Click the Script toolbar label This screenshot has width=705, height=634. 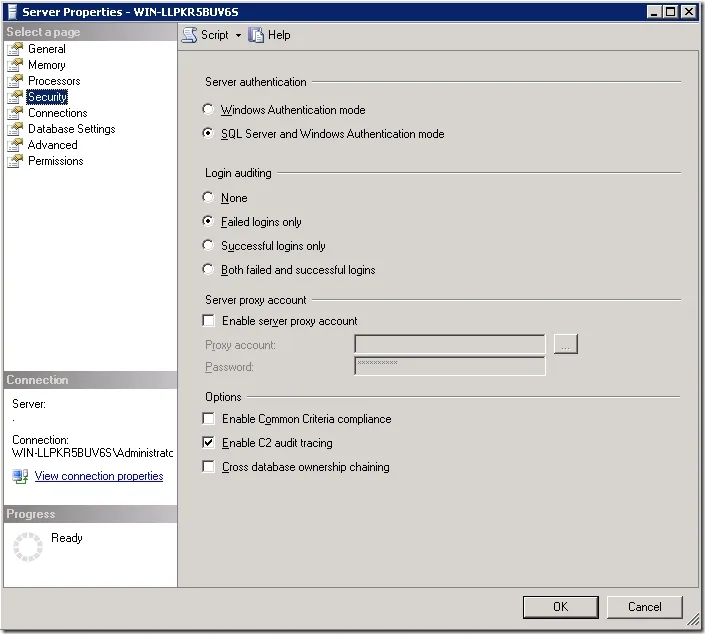tap(214, 35)
